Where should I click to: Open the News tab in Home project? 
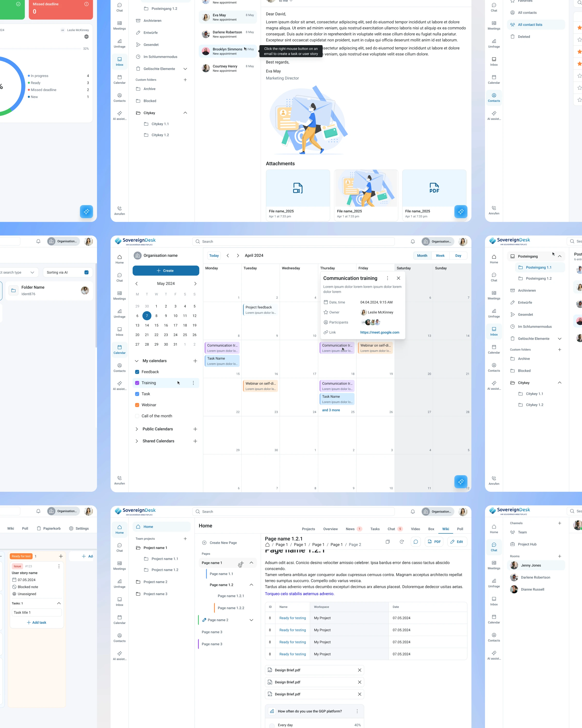tap(350, 529)
